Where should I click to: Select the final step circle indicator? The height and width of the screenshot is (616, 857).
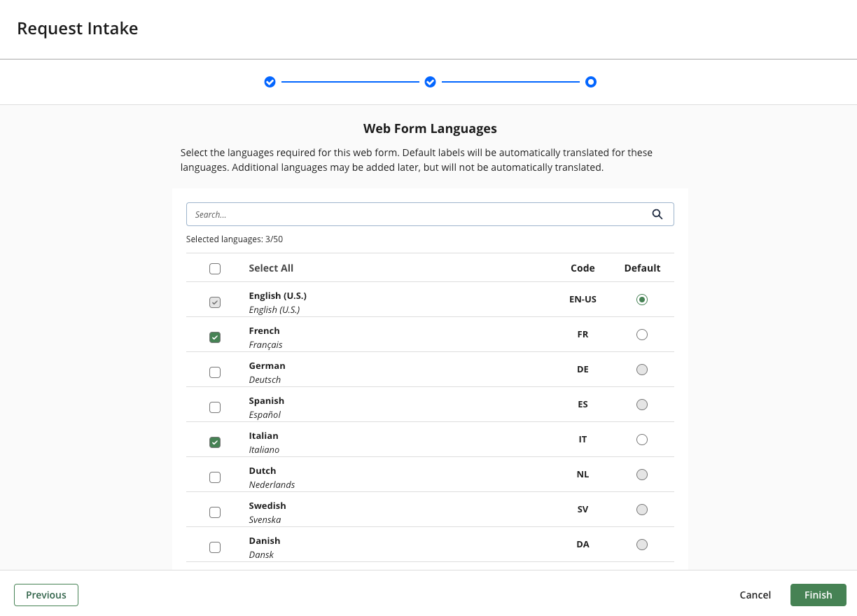(x=591, y=82)
